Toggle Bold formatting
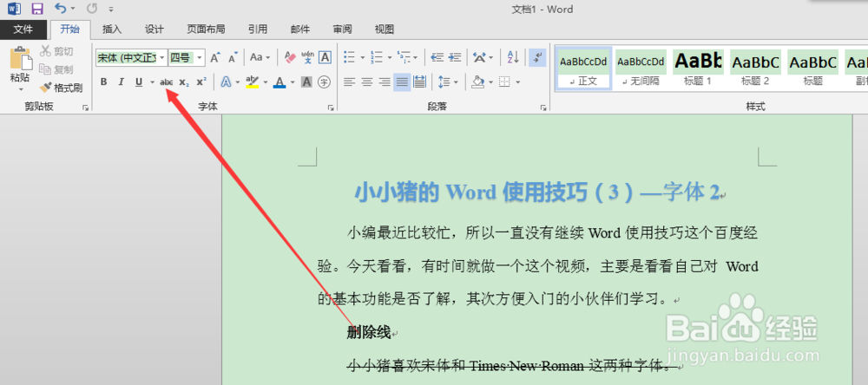The image size is (868, 385). tap(103, 82)
